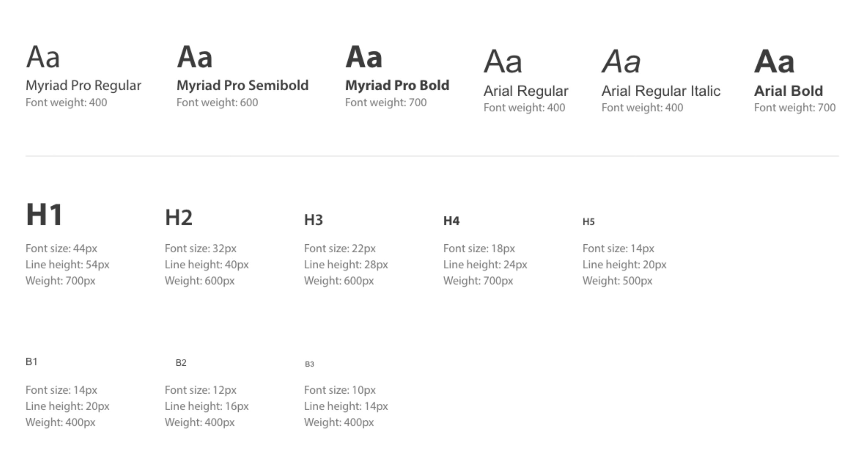Select the H1 heading sample

[x=44, y=215]
